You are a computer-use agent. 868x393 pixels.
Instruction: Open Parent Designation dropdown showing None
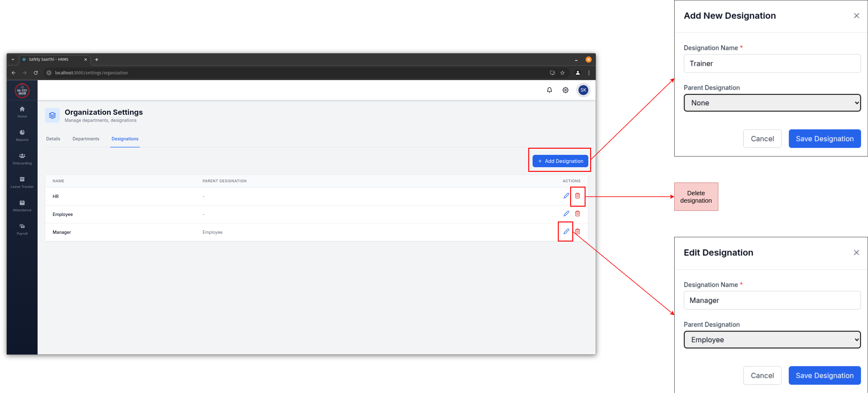point(772,103)
